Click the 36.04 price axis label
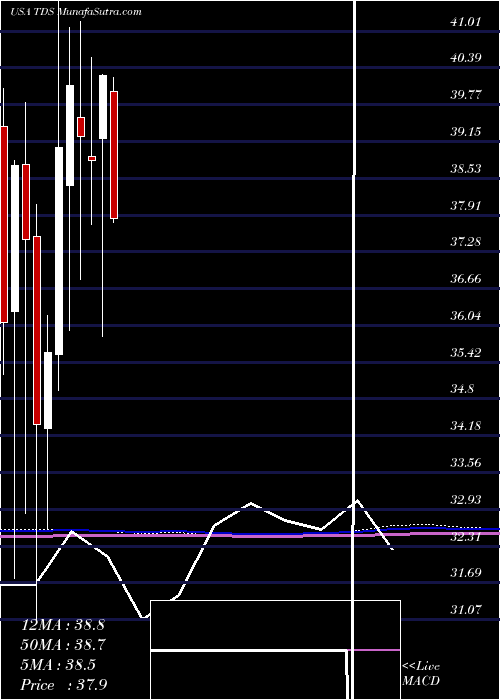500x700 pixels. [466, 316]
